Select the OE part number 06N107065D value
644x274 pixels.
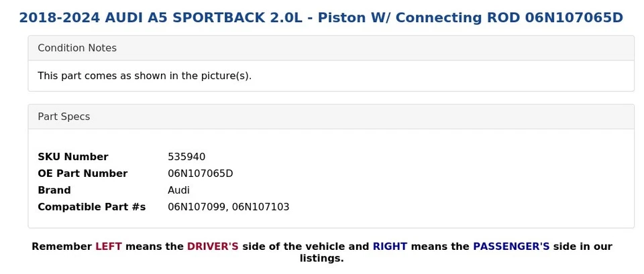point(201,174)
